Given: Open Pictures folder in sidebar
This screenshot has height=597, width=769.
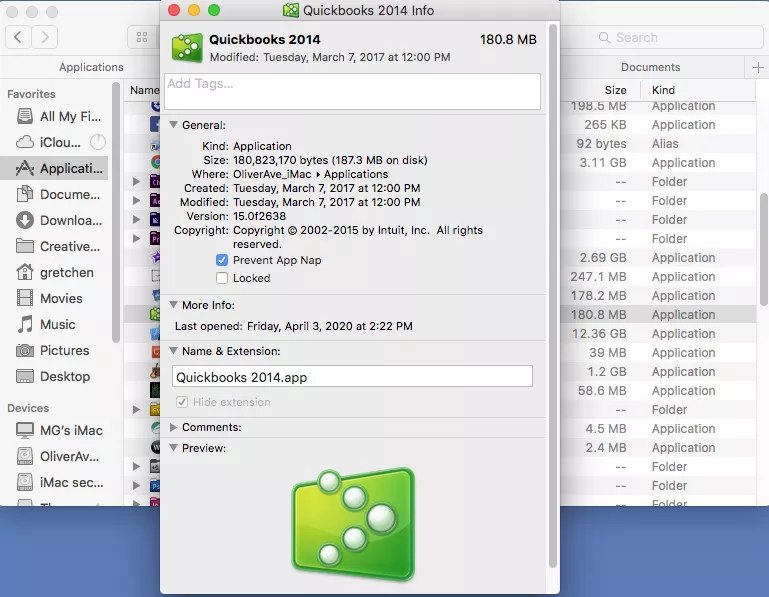Looking at the screenshot, I should 52,350.
